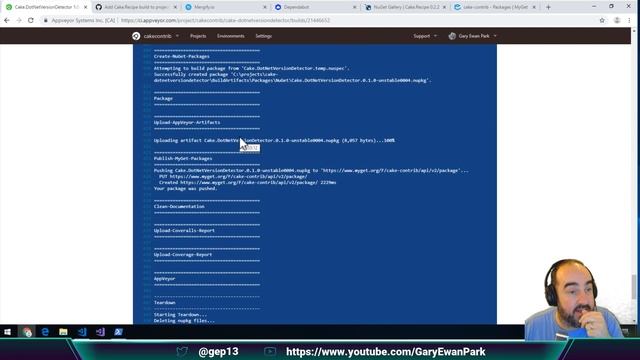The image size is (640, 360).
Task: Close the GitHub Add Cake.Recipe tab
Action: point(175,7)
